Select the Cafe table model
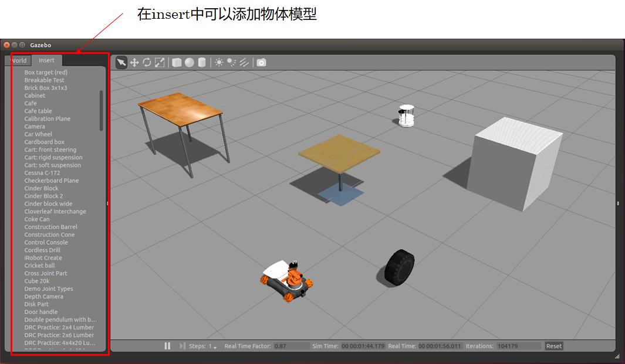 click(38, 111)
